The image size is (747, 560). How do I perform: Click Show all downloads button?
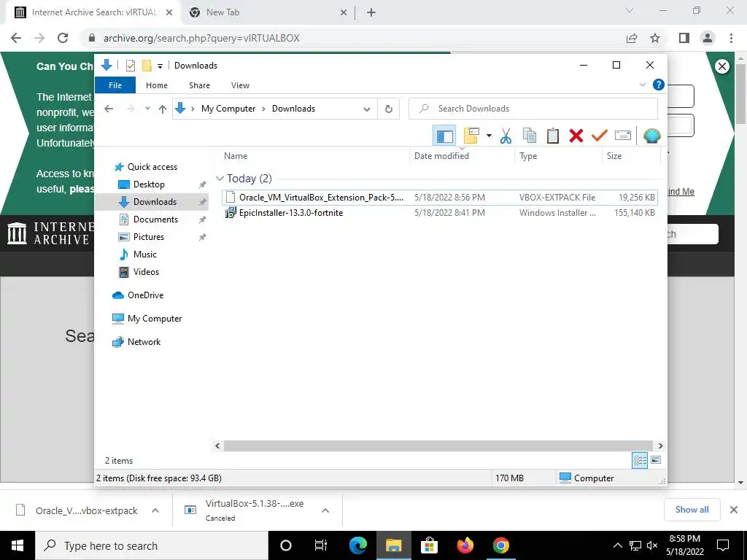692,510
